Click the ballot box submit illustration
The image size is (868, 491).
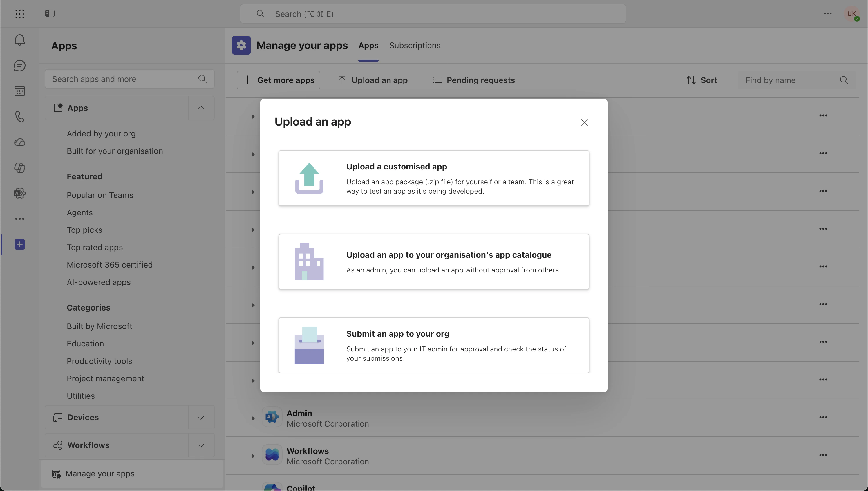tap(309, 345)
